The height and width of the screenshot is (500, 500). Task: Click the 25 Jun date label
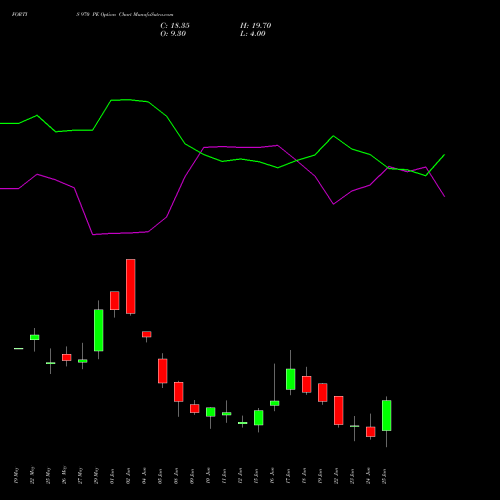point(384,476)
